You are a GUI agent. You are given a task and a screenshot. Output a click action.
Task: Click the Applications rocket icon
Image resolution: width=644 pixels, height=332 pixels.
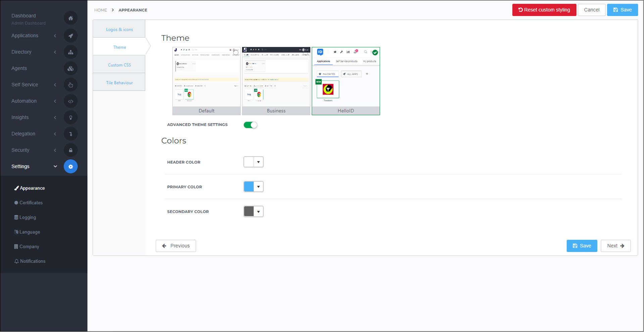pos(70,36)
